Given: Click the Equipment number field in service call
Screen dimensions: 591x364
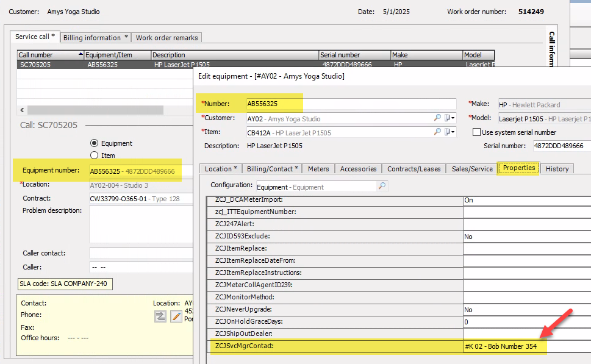Looking at the screenshot, I should [x=141, y=171].
